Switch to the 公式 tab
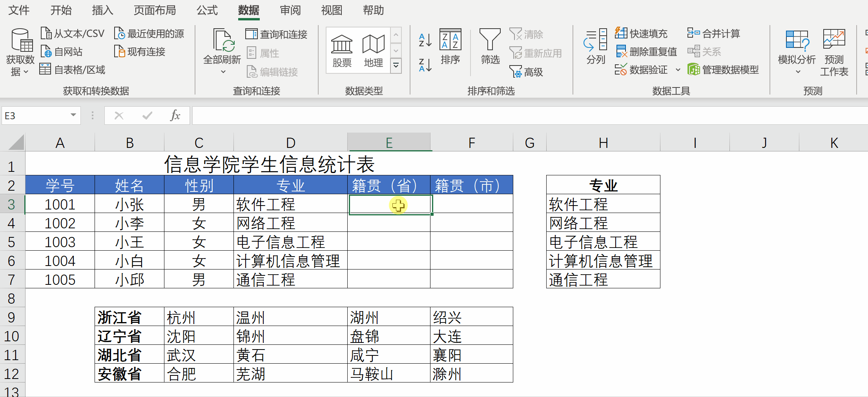868x397 pixels. pos(207,10)
